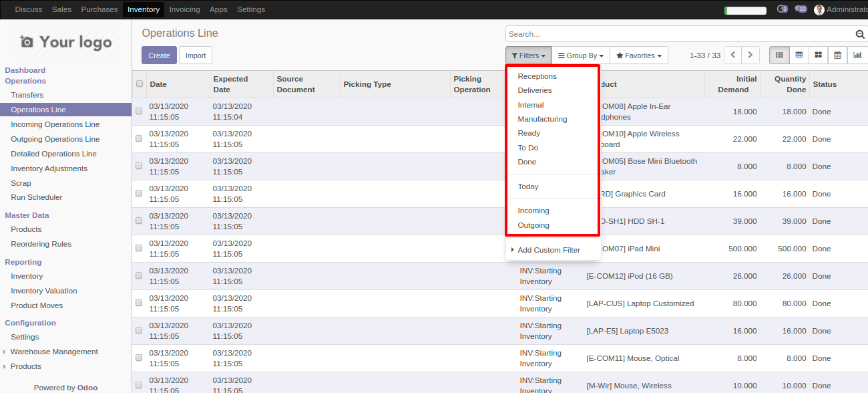The height and width of the screenshot is (393, 868).
Task: Switch to list view
Action: click(779, 55)
